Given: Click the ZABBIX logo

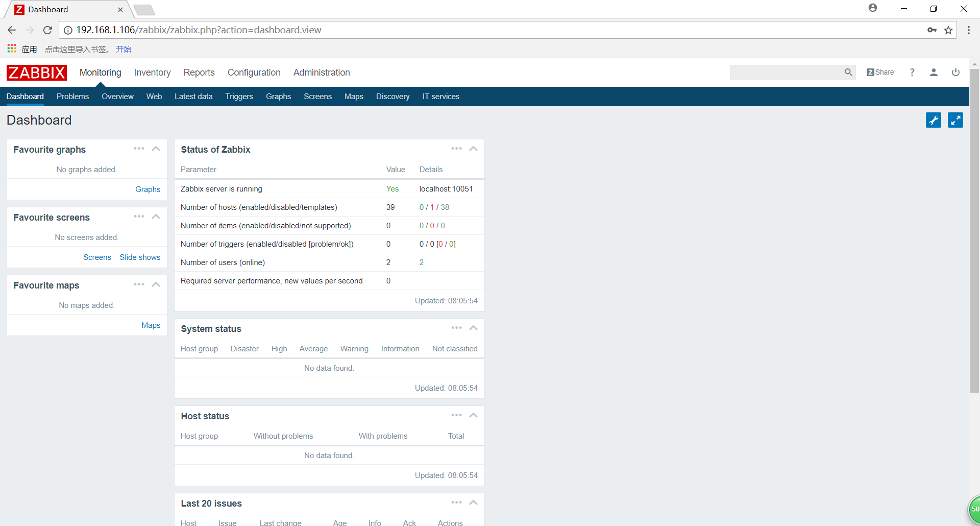Looking at the screenshot, I should click(x=37, y=73).
